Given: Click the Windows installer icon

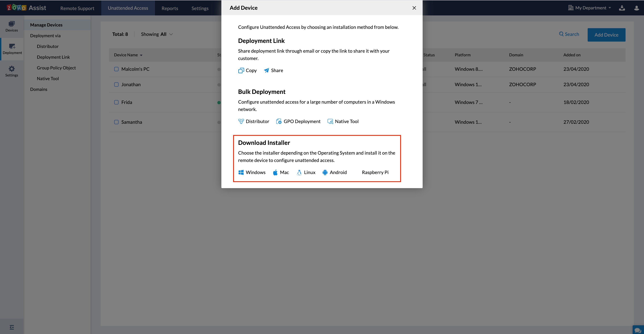Looking at the screenshot, I should pyautogui.click(x=241, y=172).
